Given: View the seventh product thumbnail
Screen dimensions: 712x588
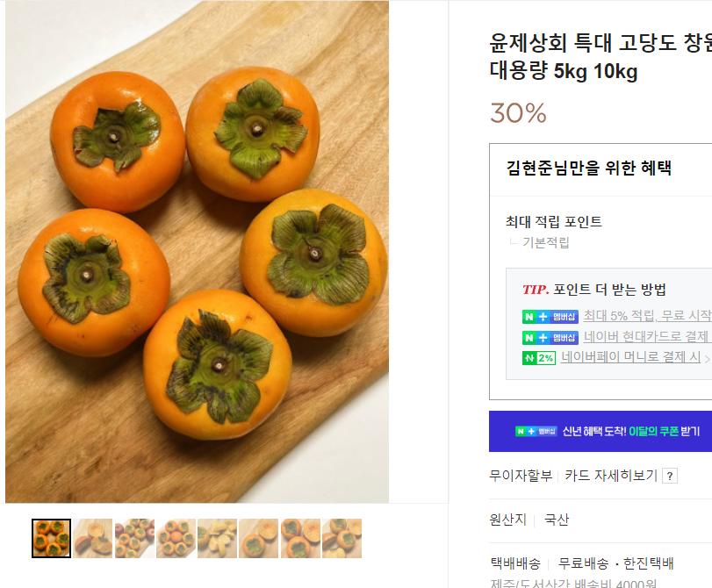Looking at the screenshot, I should coord(300,538).
